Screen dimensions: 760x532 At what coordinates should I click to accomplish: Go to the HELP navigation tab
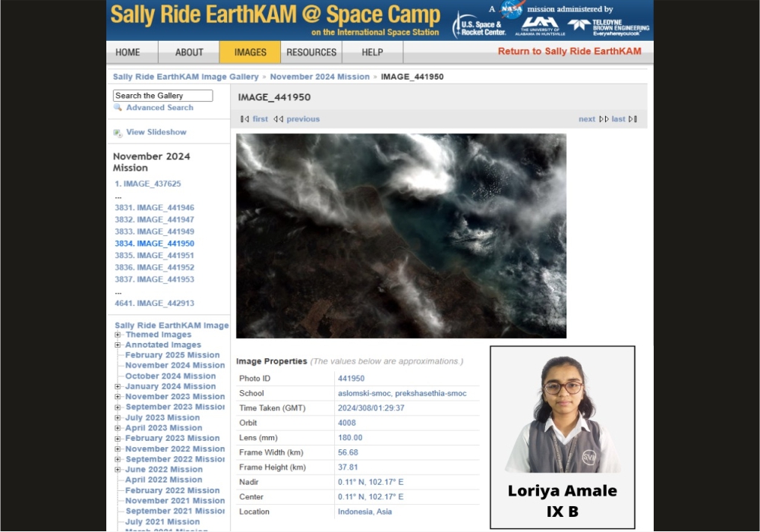(372, 52)
